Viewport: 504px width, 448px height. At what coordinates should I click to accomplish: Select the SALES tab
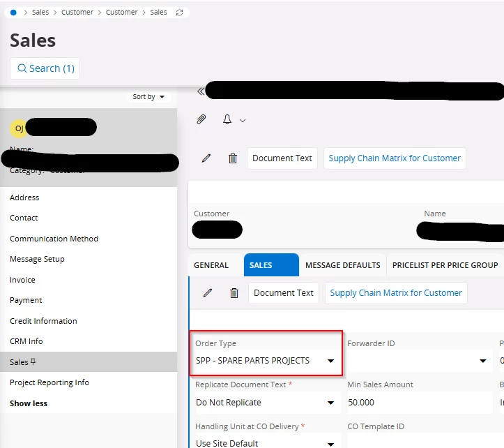pyautogui.click(x=271, y=265)
